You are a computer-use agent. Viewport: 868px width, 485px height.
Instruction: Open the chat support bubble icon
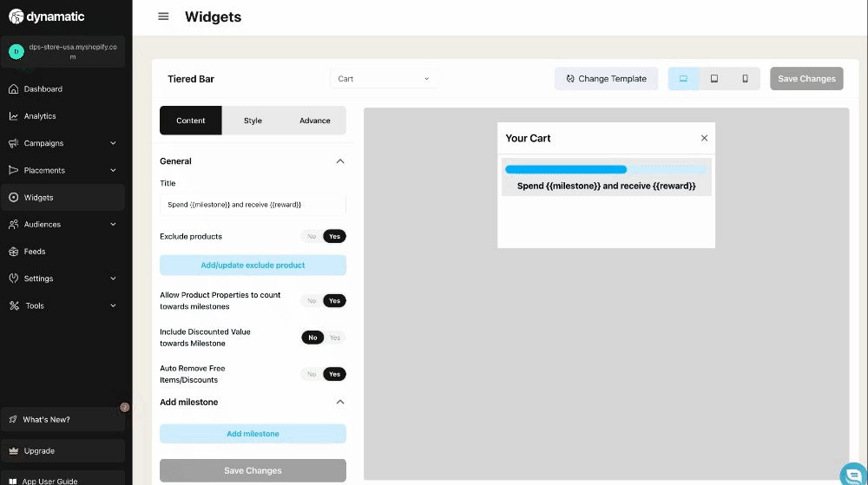852,474
